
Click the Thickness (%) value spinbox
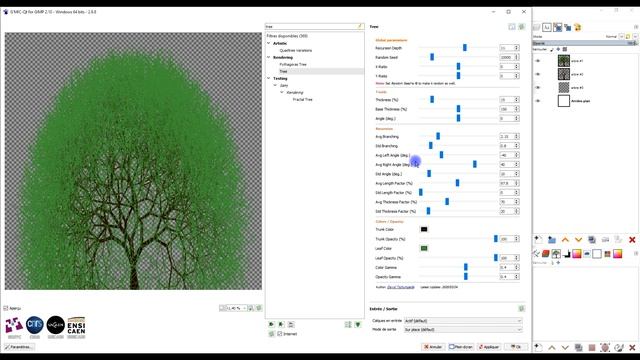pyautogui.click(x=509, y=100)
